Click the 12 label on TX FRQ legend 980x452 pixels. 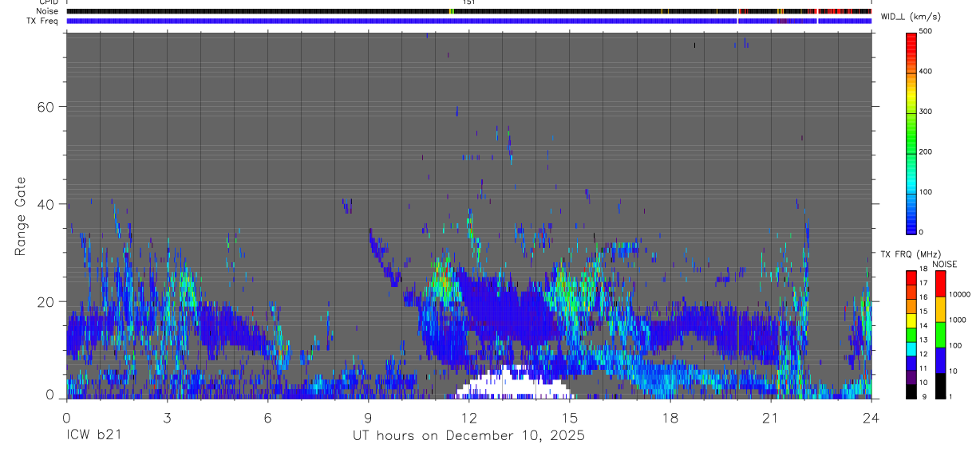click(923, 354)
